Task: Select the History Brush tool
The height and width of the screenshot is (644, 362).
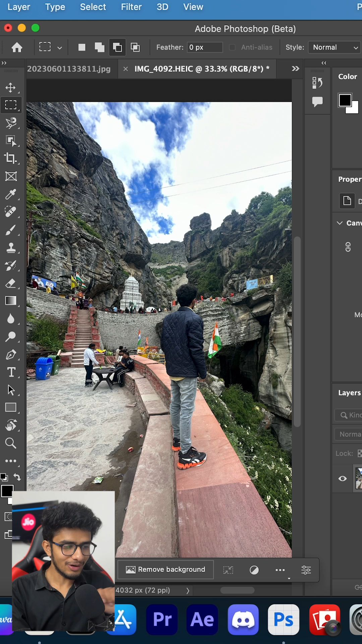Action: click(x=11, y=265)
